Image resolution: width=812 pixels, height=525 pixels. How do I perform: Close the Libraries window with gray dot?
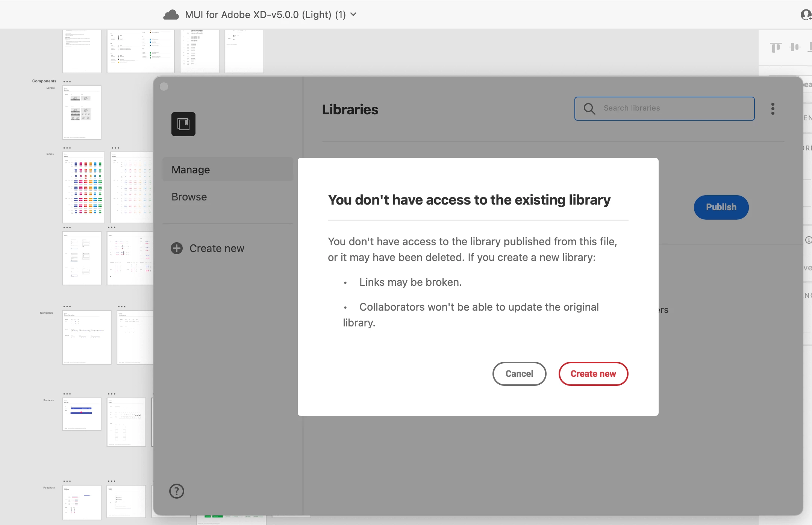coord(164,86)
